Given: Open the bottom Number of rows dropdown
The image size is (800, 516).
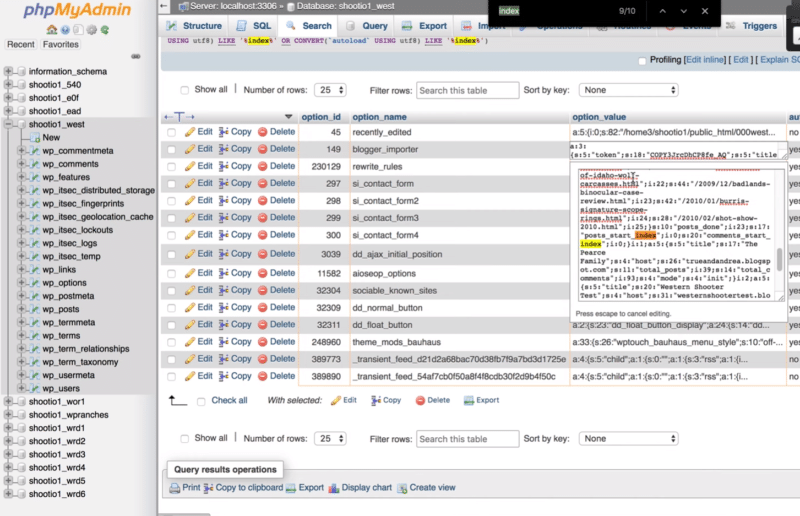Looking at the screenshot, I should pos(330,438).
